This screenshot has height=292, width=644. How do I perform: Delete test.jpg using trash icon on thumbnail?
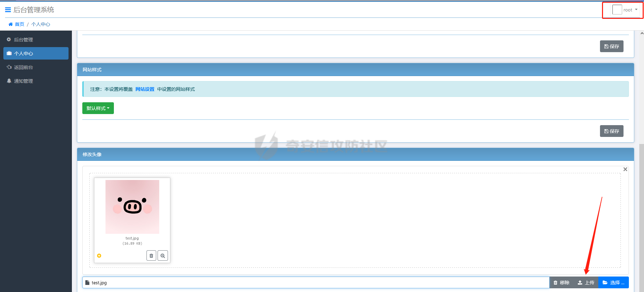151,256
